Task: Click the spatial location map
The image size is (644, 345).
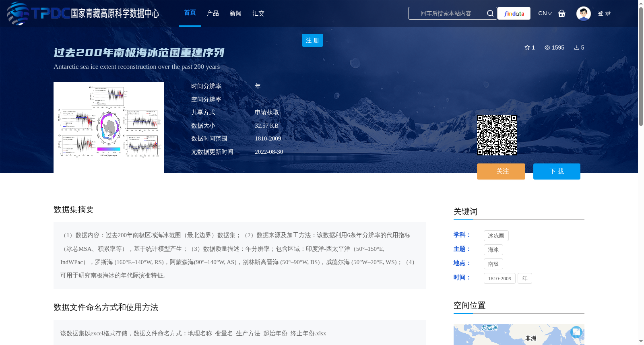Action: (x=519, y=335)
